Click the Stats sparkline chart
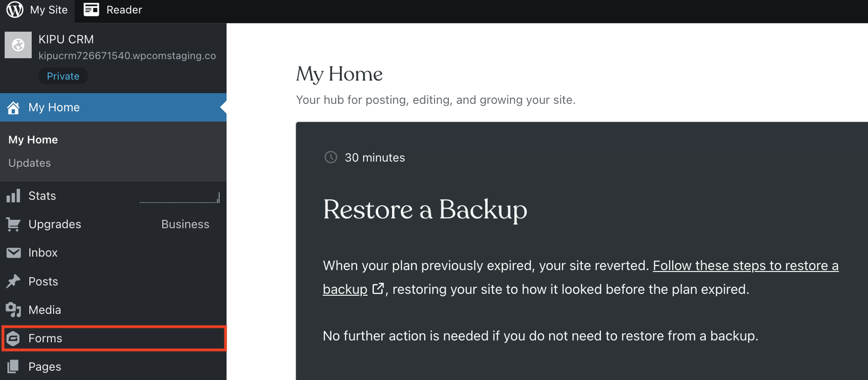The width and height of the screenshot is (868, 380). (x=179, y=198)
